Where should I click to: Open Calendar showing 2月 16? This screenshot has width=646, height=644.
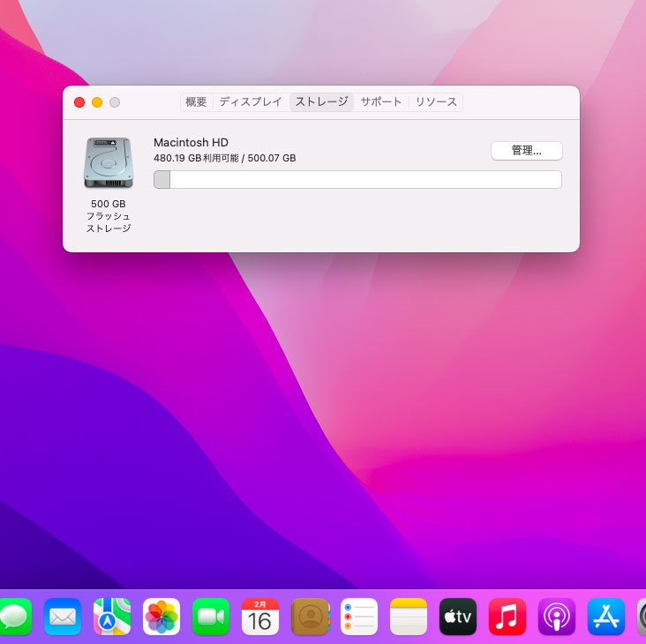tap(260, 617)
